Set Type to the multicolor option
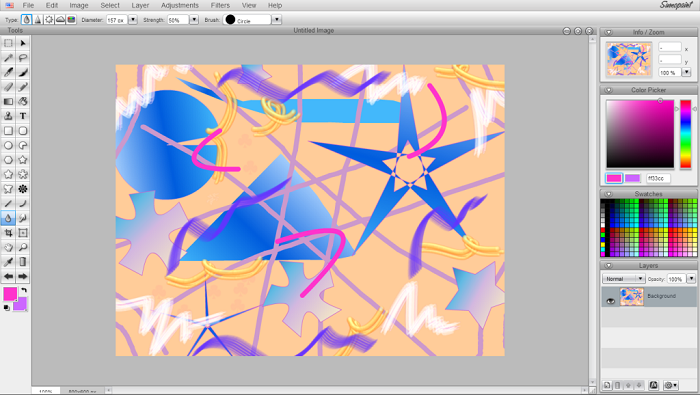Image resolution: width=700 pixels, height=395 pixels. tap(71, 20)
